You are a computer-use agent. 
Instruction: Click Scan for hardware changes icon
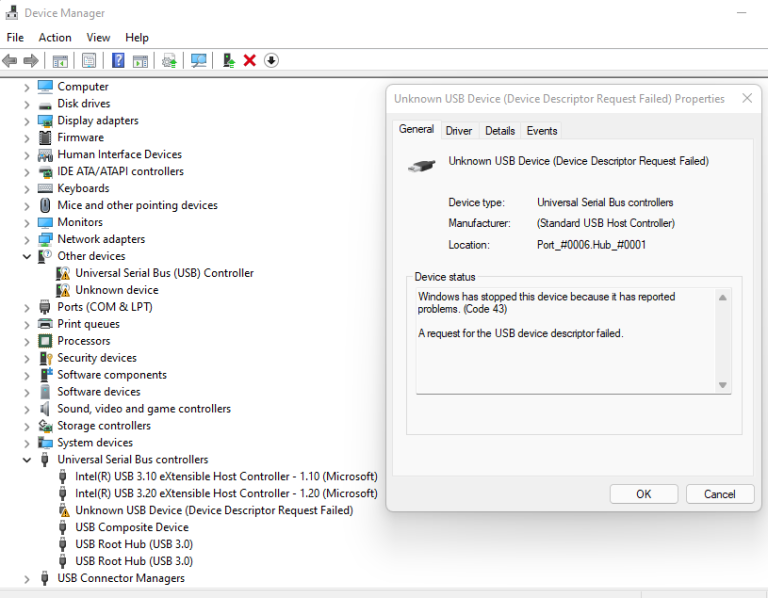(x=199, y=61)
